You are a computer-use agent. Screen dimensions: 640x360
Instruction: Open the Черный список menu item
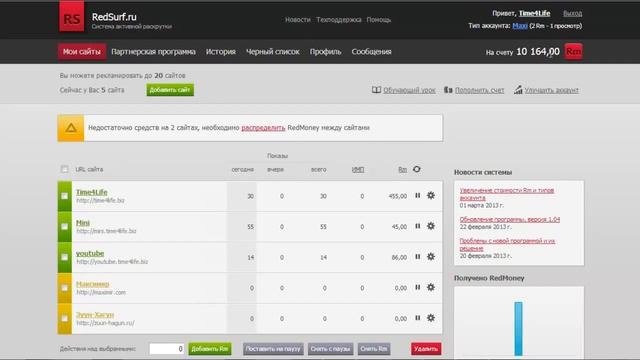tap(273, 52)
